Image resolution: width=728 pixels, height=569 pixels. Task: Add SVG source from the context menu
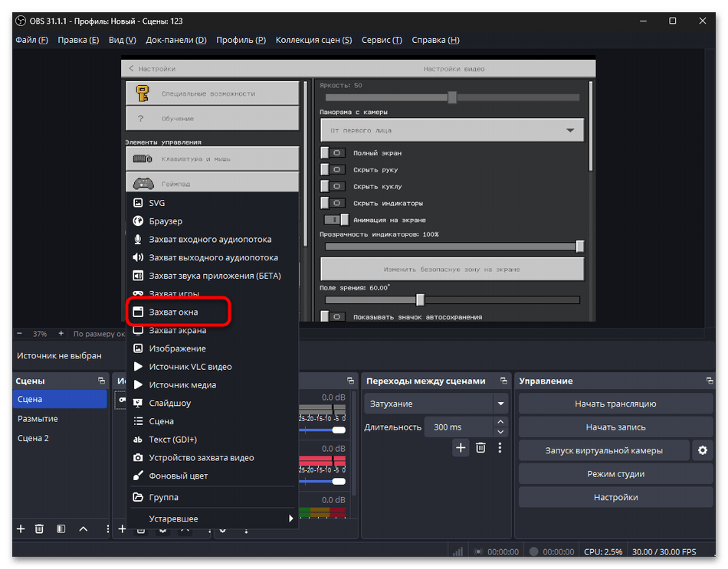pos(212,203)
